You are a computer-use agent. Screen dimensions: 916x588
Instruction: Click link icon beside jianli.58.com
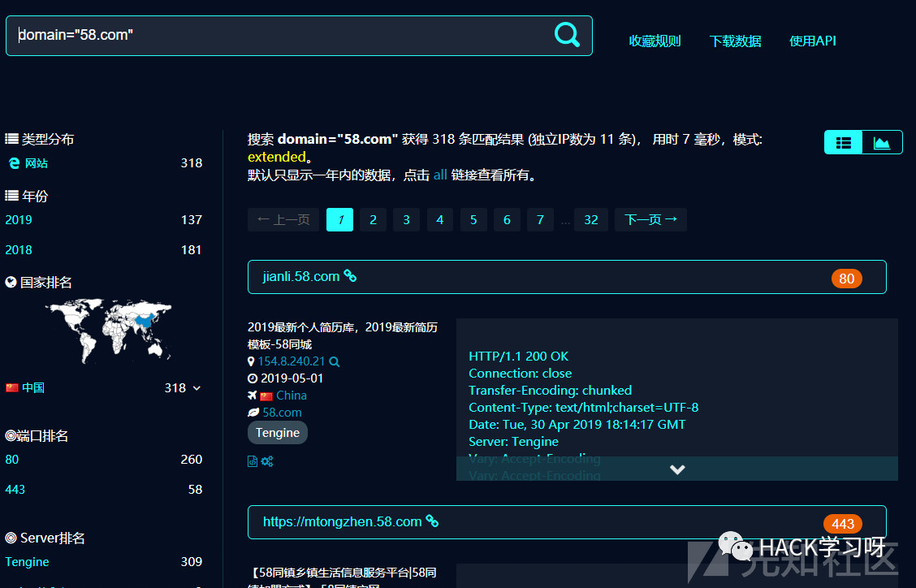(350, 275)
